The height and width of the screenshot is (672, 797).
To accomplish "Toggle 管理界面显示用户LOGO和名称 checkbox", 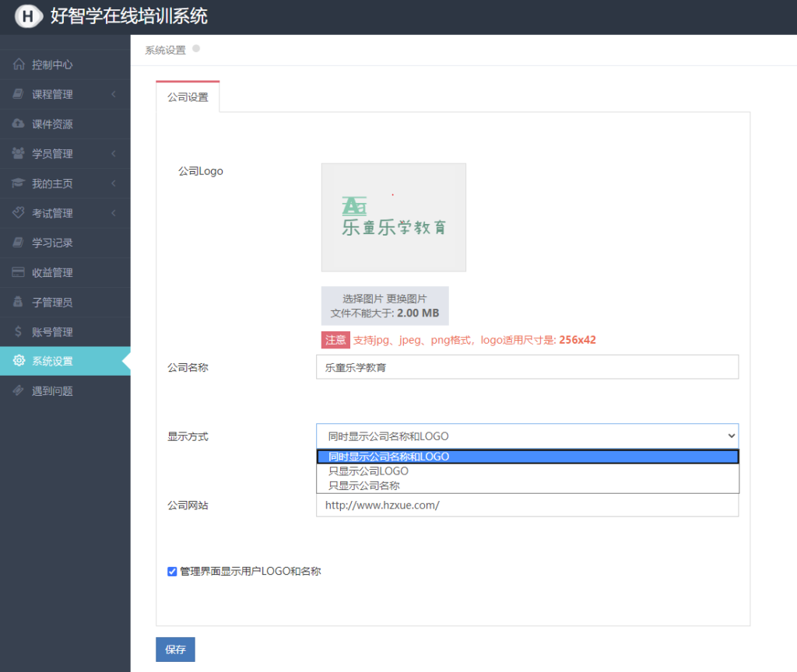I will point(172,572).
